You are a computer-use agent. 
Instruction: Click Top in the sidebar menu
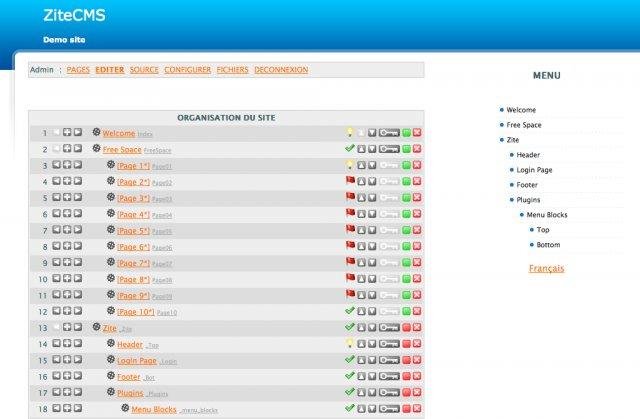tap(543, 230)
